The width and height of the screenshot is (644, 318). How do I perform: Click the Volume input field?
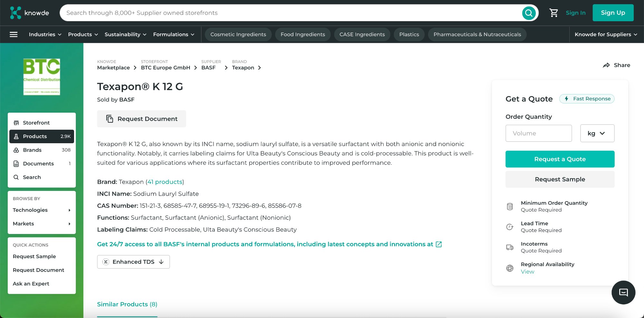[538, 133]
